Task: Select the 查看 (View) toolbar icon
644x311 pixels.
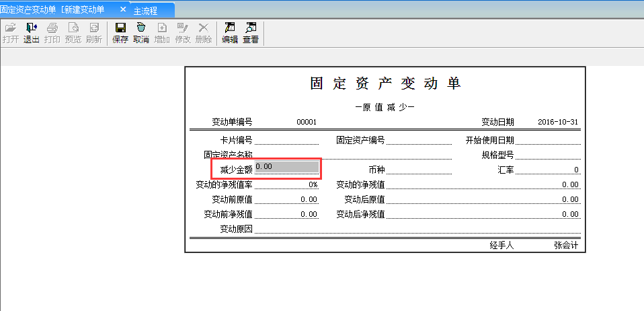Action: coord(251,33)
